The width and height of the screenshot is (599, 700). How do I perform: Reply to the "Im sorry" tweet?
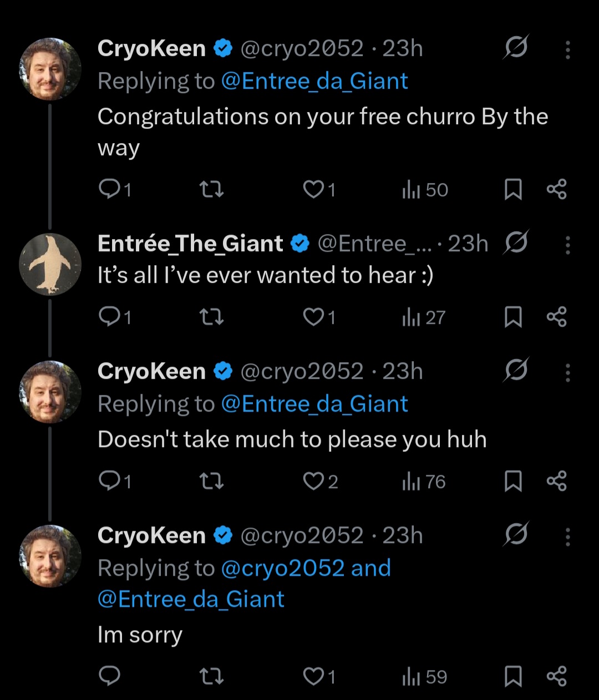[x=109, y=677]
